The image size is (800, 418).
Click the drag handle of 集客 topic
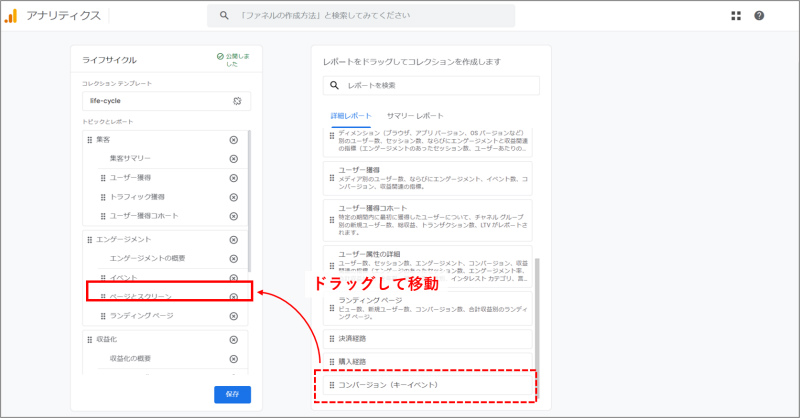tap(90, 140)
